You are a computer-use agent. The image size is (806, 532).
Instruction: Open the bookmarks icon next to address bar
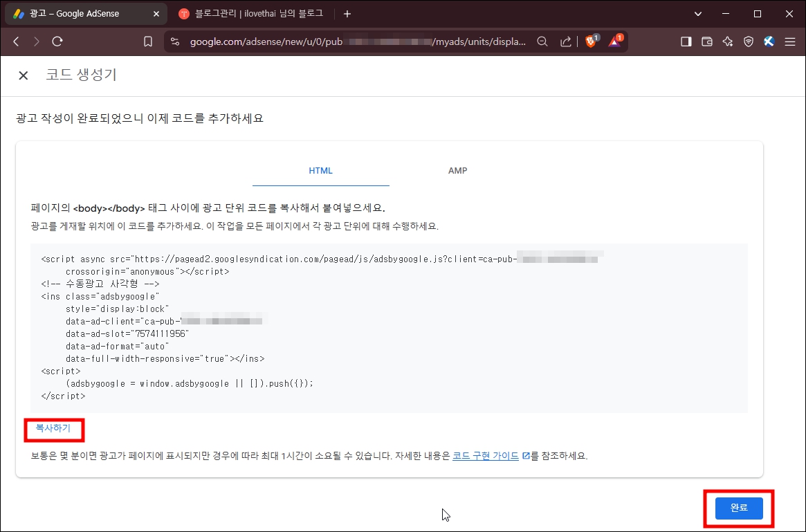click(148, 42)
